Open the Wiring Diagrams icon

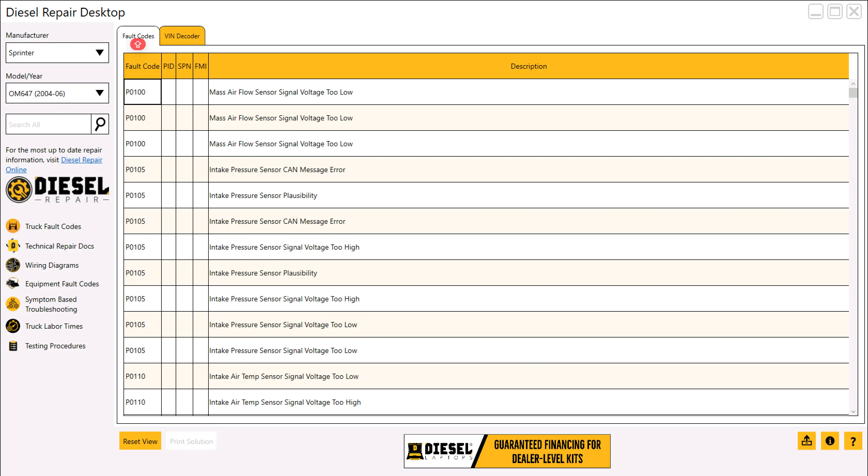pyautogui.click(x=13, y=265)
